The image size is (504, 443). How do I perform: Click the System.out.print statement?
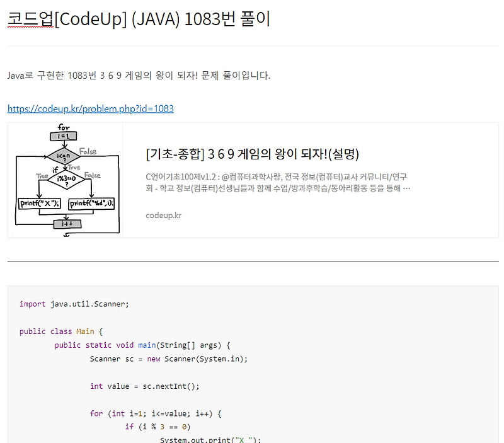coord(183,439)
